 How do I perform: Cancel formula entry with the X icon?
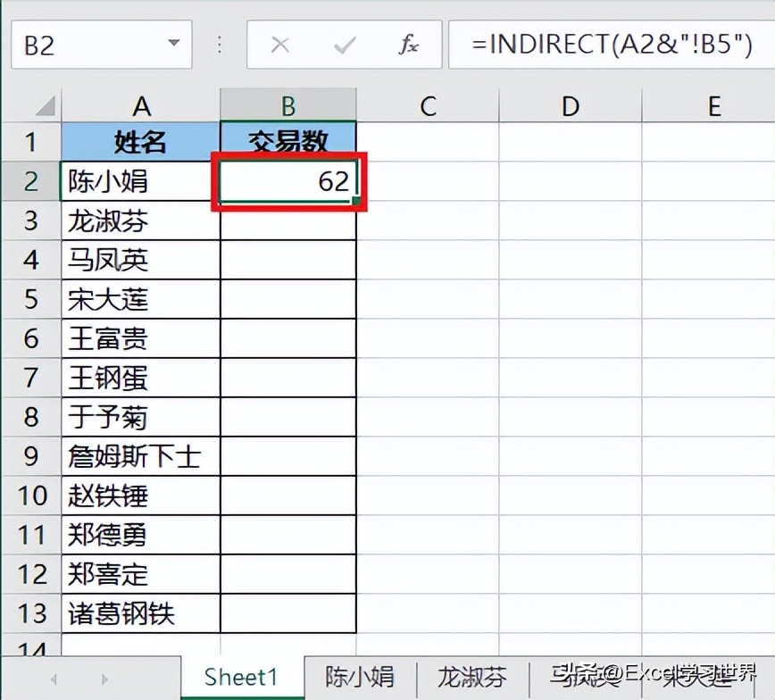[x=279, y=45]
